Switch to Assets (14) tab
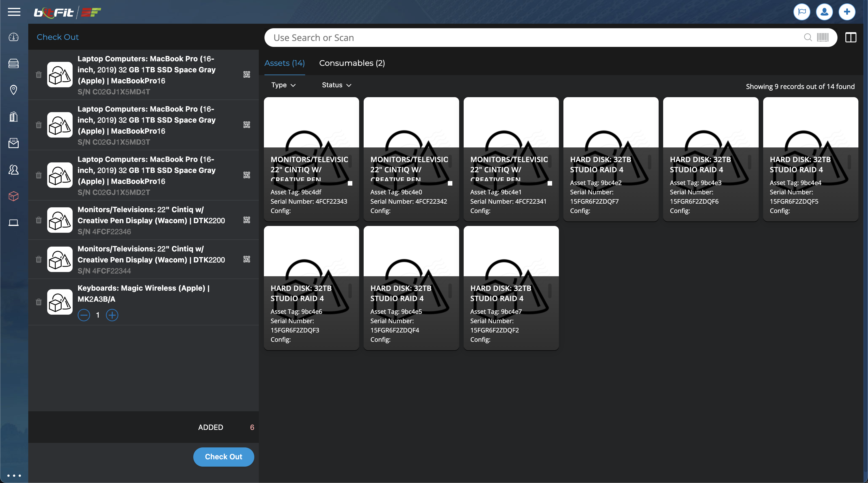Image resolution: width=868 pixels, height=483 pixels. coord(285,63)
